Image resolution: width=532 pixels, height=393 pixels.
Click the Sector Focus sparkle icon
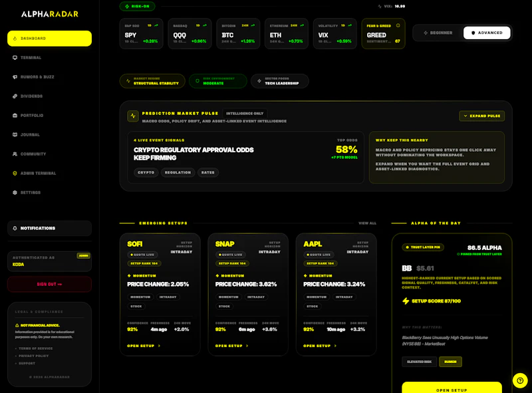pos(259,81)
